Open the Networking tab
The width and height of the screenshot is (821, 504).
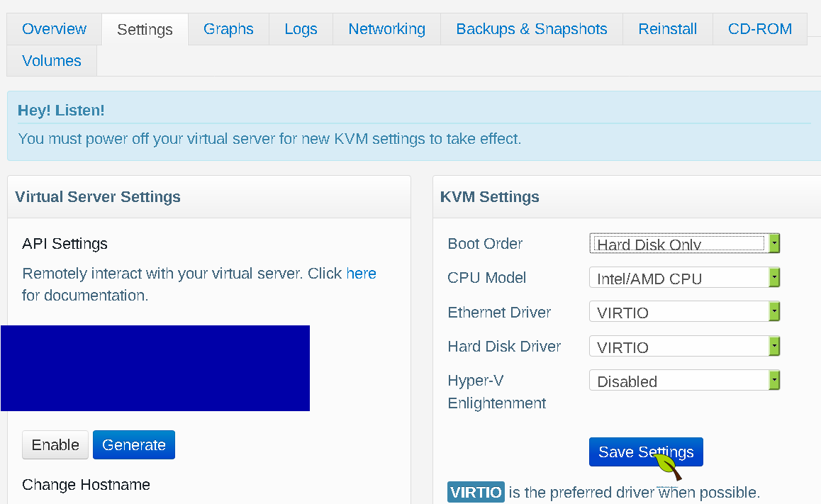click(386, 29)
